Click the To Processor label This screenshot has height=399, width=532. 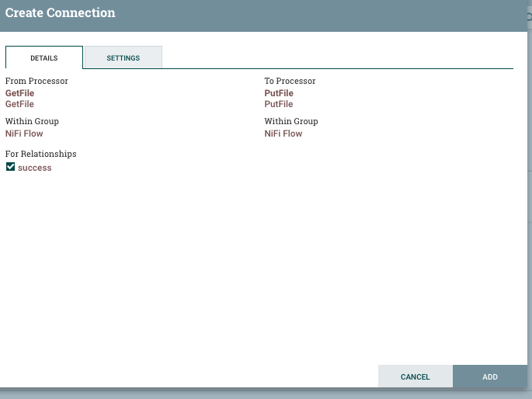point(290,81)
